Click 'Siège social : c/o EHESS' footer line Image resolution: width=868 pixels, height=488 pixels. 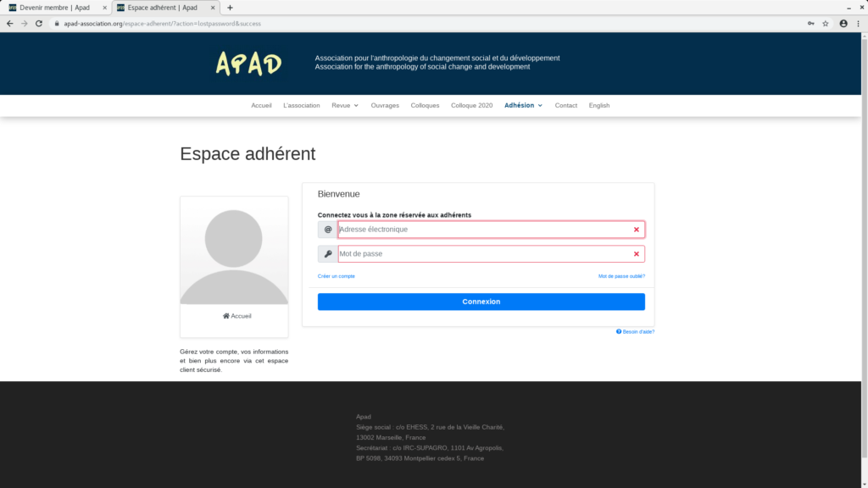[x=430, y=427]
